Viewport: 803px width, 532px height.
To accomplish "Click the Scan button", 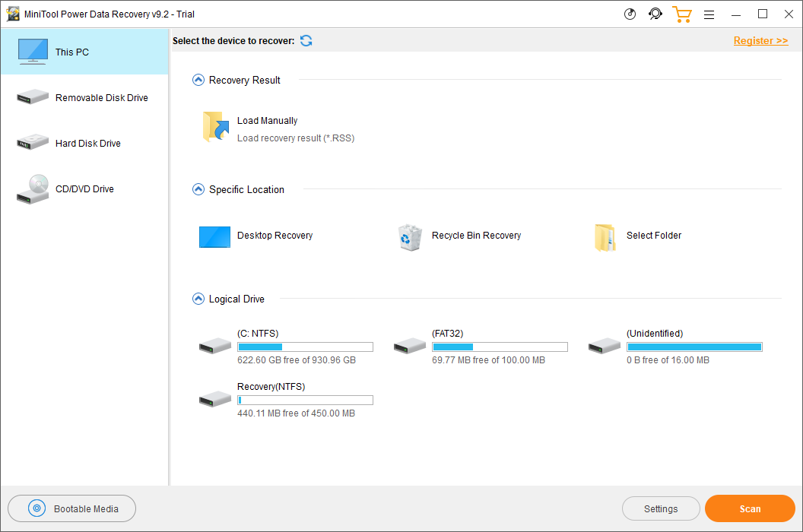I will click(x=750, y=508).
